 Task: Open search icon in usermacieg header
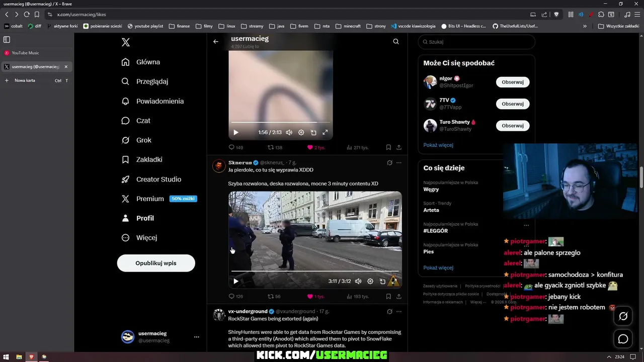(396, 42)
